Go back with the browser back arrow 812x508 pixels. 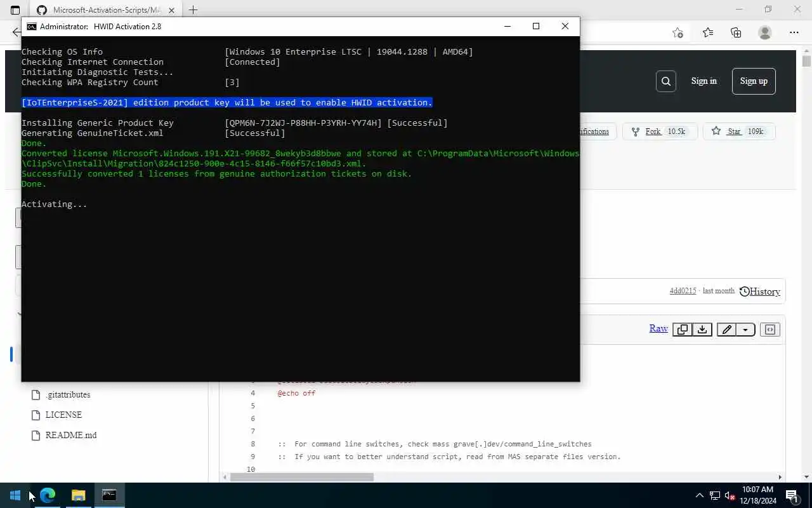click(x=16, y=32)
